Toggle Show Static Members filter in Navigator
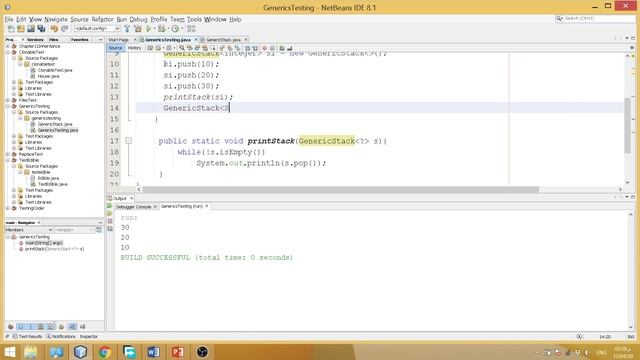The height and width of the screenshot is (360, 640). click(x=31, y=327)
